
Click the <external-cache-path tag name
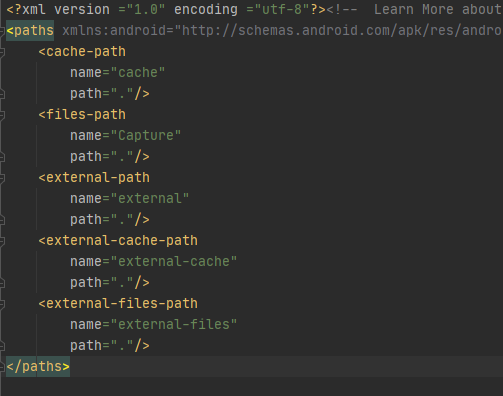coord(118,241)
